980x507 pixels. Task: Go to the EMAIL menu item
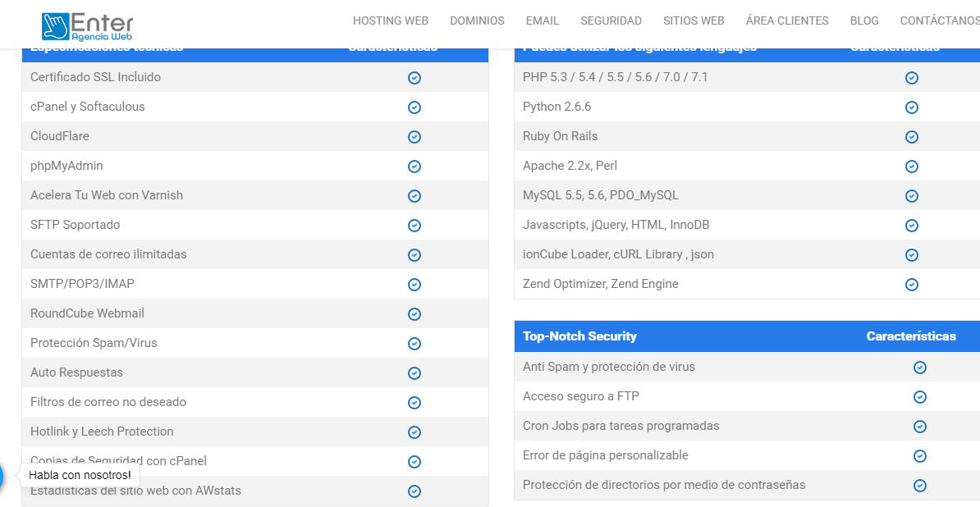coord(543,21)
